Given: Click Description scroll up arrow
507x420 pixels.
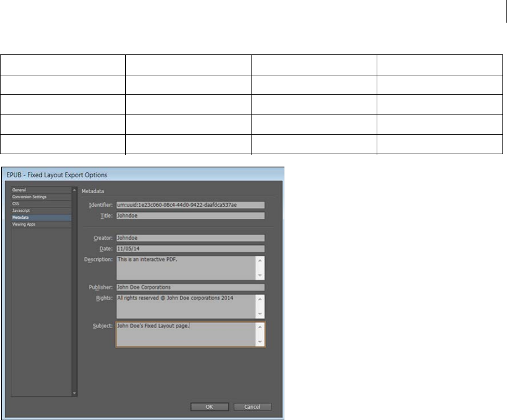Looking at the screenshot, I should click(x=260, y=261).
